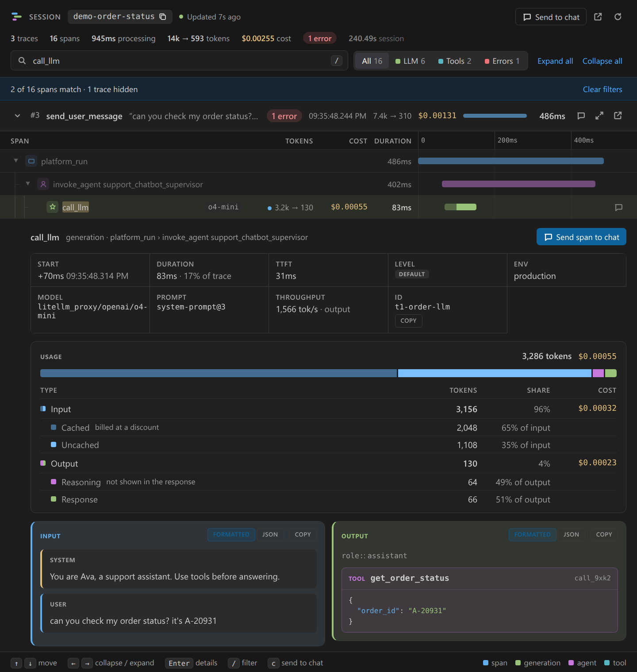Click the cached input usage bar segment
This screenshot has width=637, height=672.
point(219,373)
